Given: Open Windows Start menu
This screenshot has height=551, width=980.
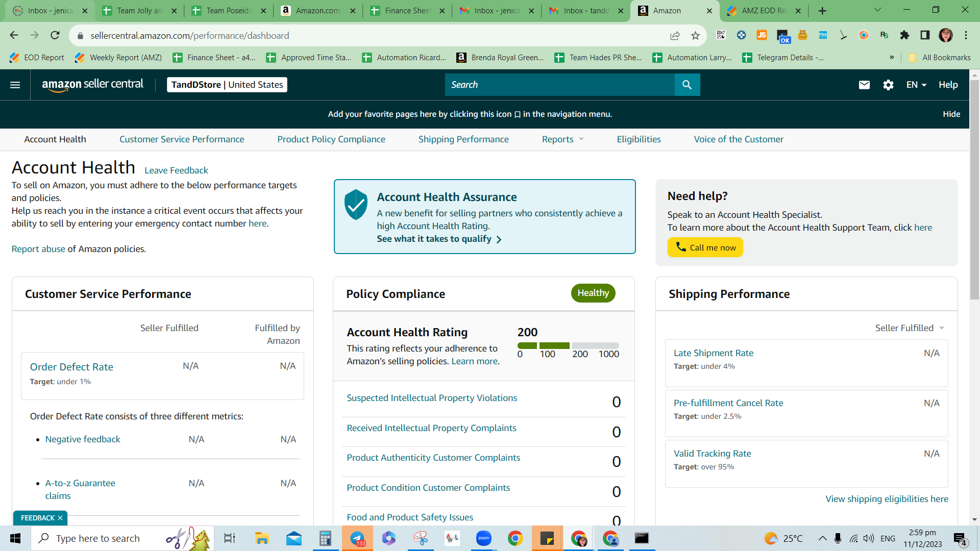Looking at the screenshot, I should click(x=15, y=538).
